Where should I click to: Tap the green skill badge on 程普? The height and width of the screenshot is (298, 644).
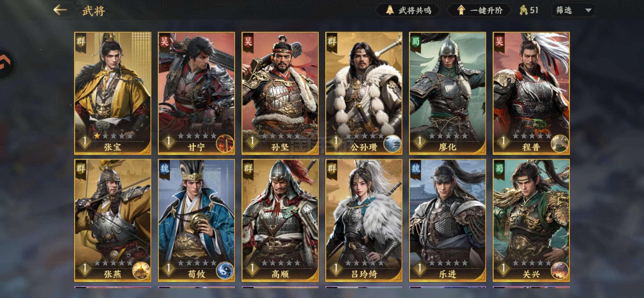tap(560, 143)
